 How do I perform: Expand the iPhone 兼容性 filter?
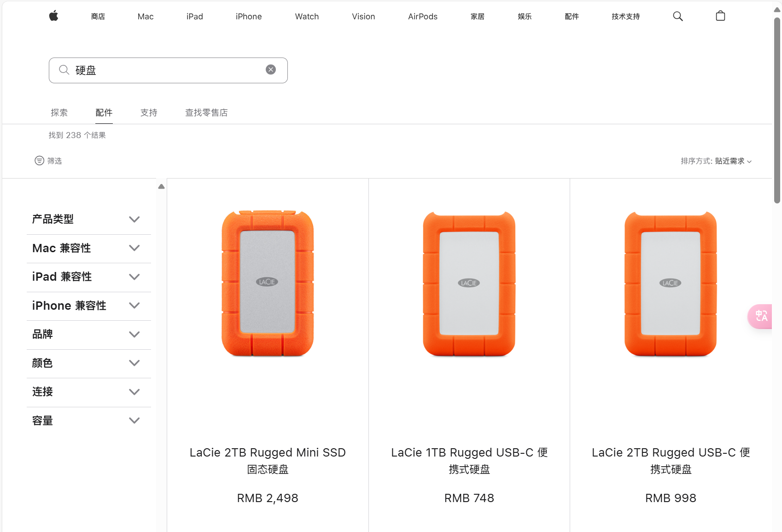pyautogui.click(x=89, y=306)
